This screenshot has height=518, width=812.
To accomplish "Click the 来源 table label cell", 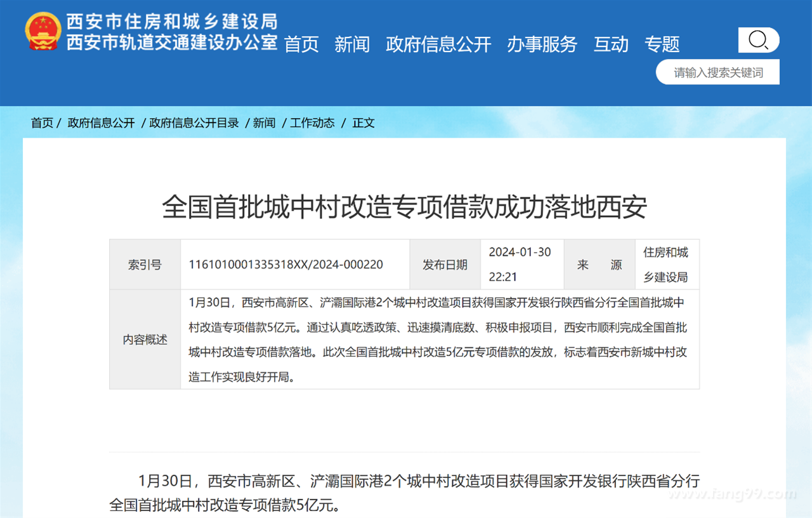I will coord(599,265).
